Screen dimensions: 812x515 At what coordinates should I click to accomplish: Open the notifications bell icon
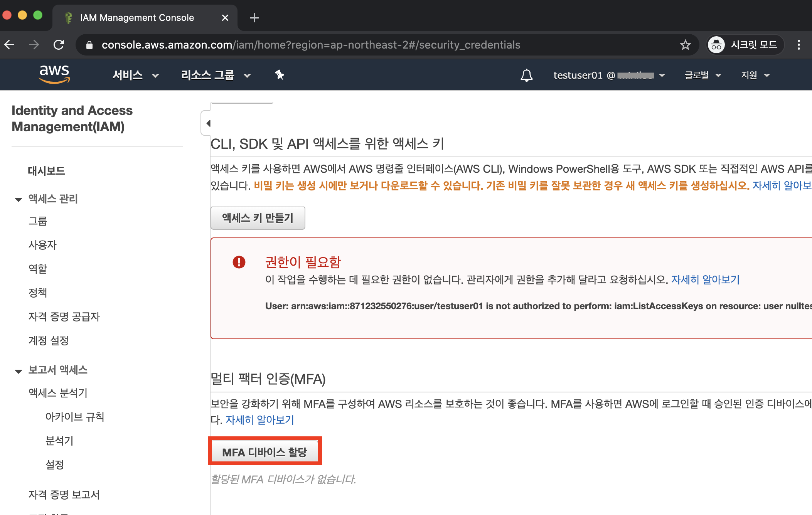click(x=526, y=75)
